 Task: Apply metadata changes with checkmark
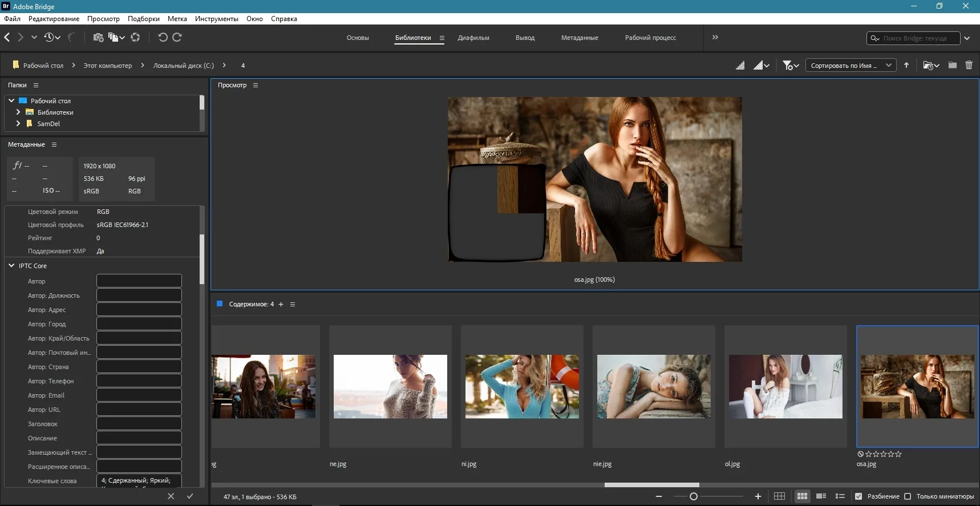tap(190, 496)
